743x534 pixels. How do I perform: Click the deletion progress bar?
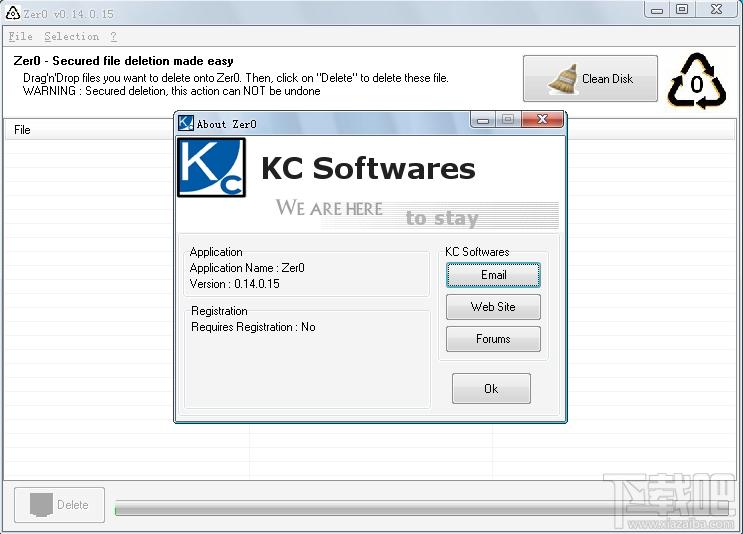[422, 509]
